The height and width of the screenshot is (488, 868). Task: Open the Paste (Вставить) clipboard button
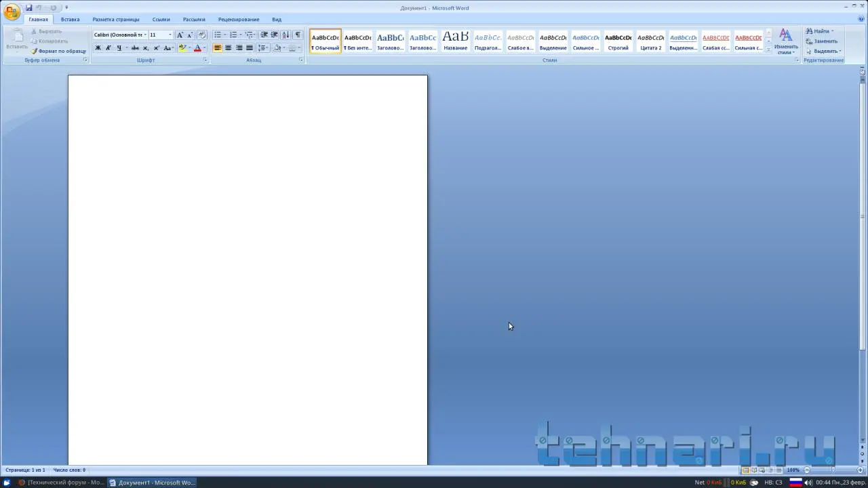click(x=17, y=41)
